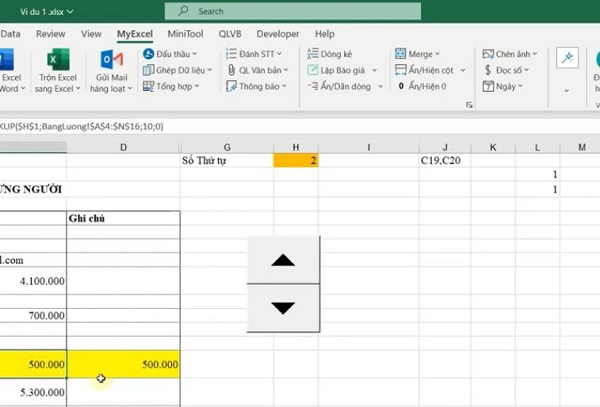This screenshot has height=407, width=600.
Task: Click the Ẩn/Hiện cột icon
Action: pos(400,70)
